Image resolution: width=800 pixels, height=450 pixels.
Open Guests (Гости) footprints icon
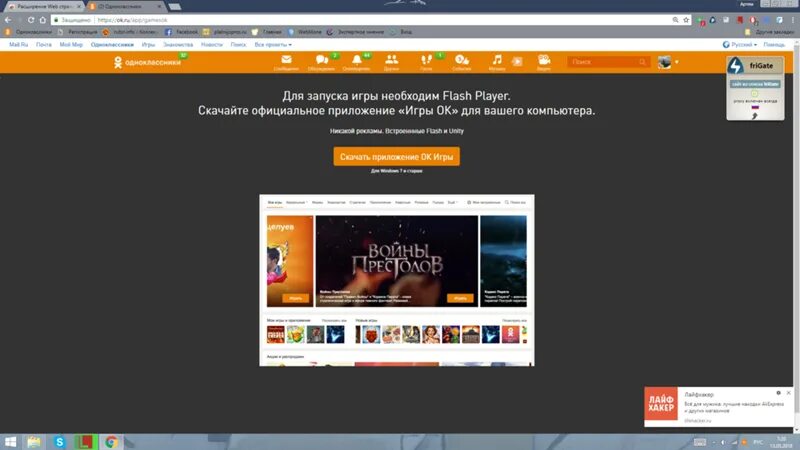click(x=427, y=62)
